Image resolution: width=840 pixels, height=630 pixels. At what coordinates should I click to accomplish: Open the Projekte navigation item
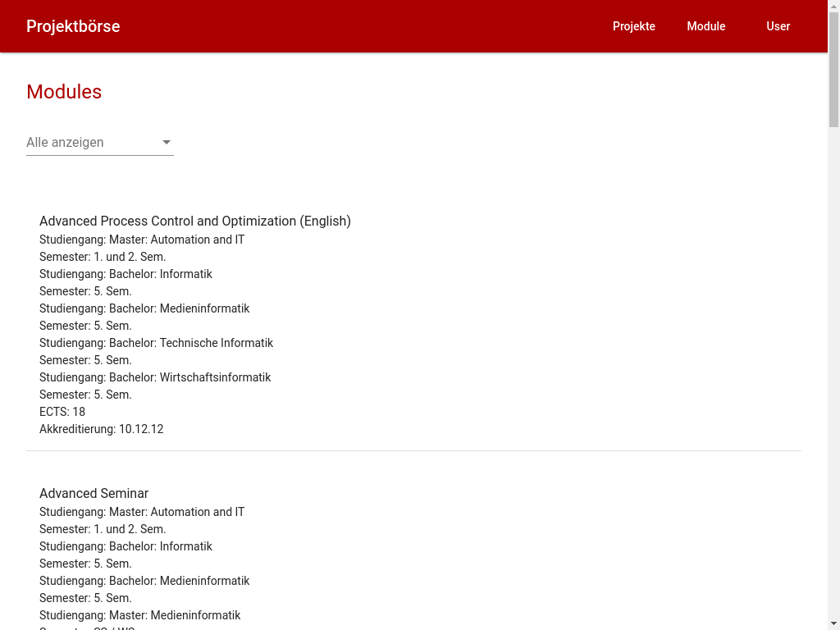(x=634, y=26)
